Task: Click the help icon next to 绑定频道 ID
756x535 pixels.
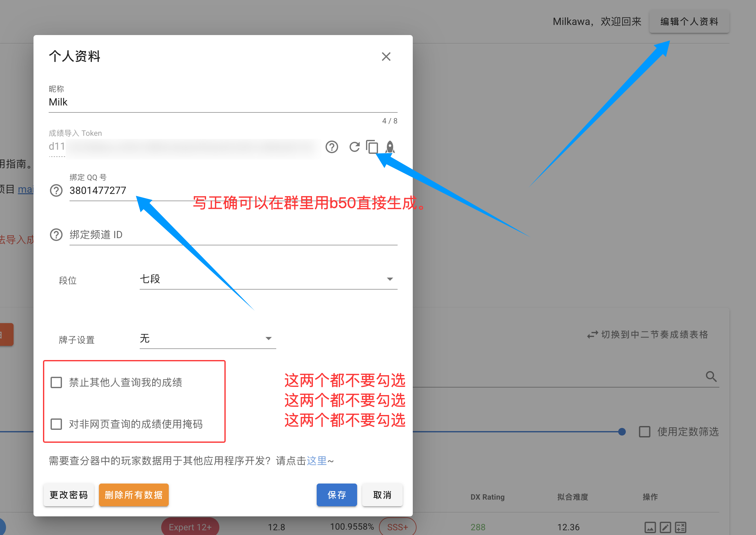Action: click(56, 235)
